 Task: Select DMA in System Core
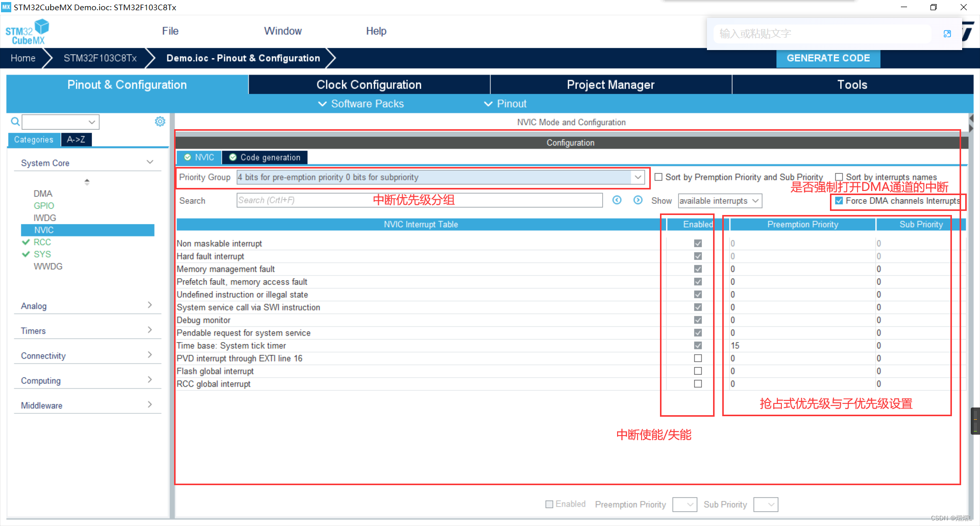tap(43, 194)
